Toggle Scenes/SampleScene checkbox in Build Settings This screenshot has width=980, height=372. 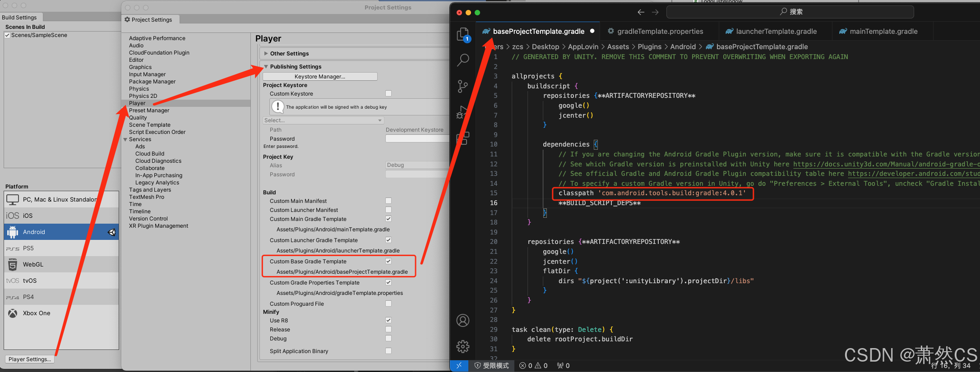click(7, 35)
